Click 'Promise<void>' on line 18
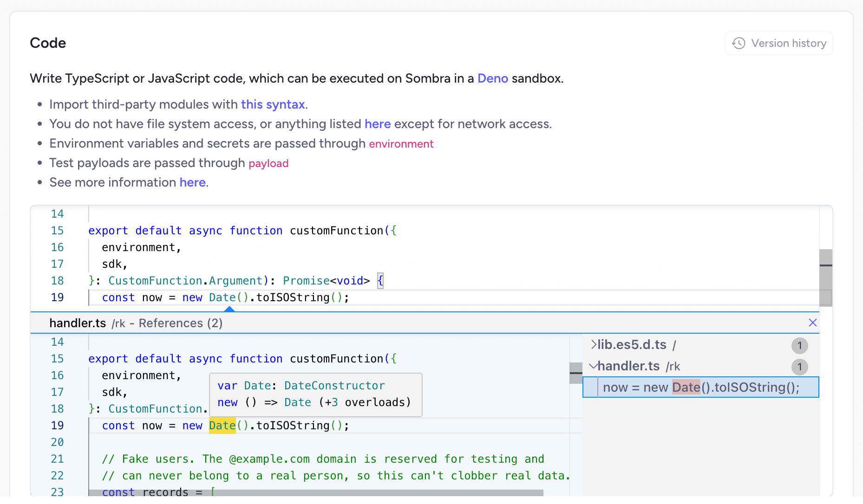 (x=326, y=281)
